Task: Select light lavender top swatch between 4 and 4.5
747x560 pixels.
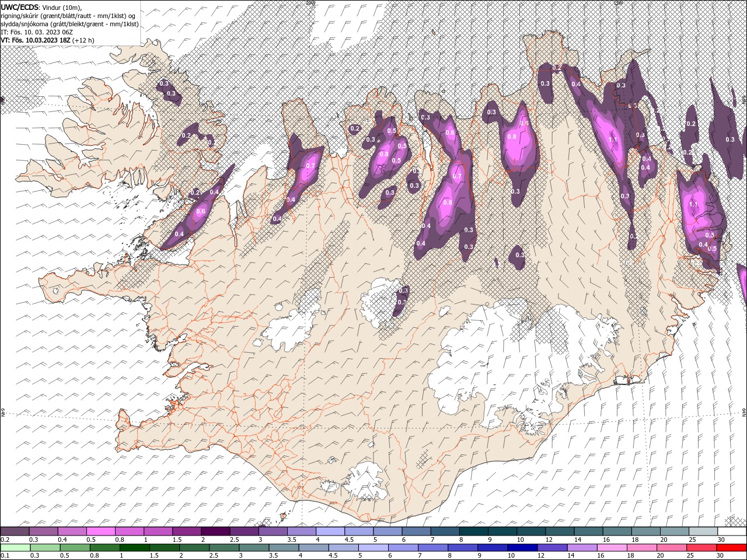Action: point(330,531)
